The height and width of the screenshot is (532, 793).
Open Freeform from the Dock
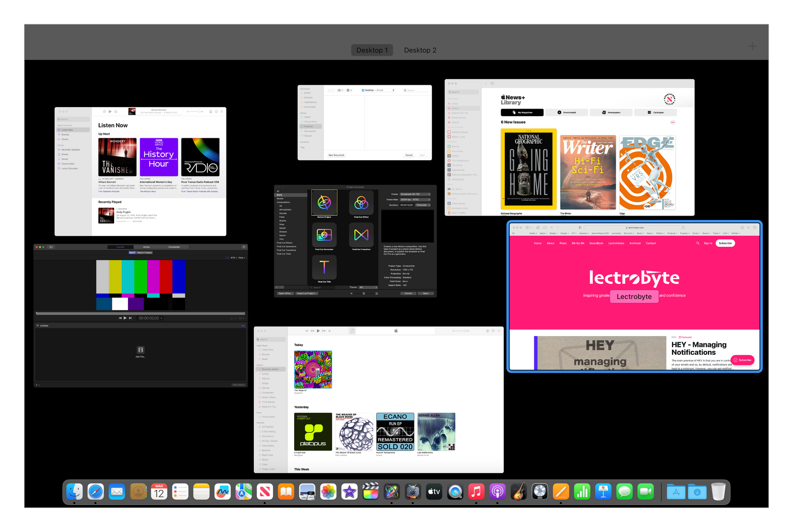pos(223,492)
